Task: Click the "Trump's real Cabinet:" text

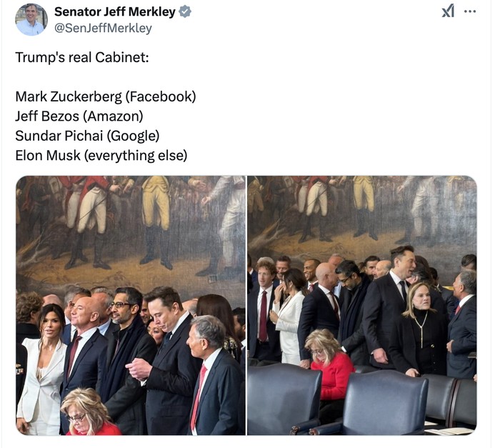Action: pyautogui.click(x=82, y=57)
